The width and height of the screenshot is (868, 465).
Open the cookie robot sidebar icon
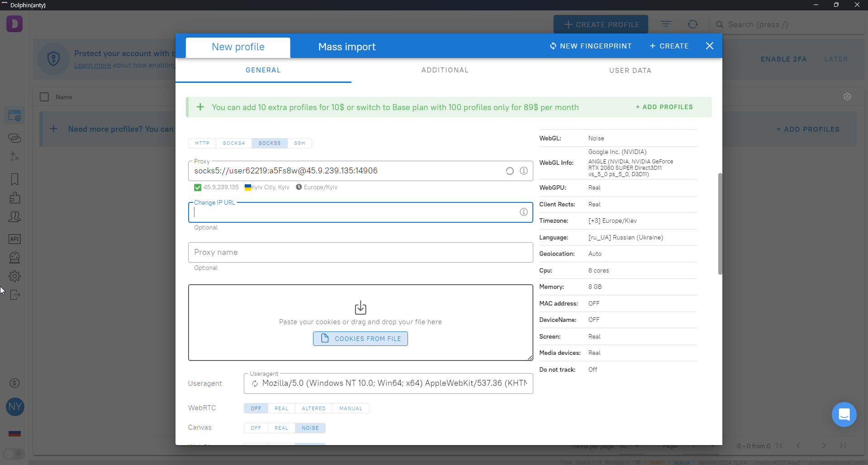tap(14, 258)
